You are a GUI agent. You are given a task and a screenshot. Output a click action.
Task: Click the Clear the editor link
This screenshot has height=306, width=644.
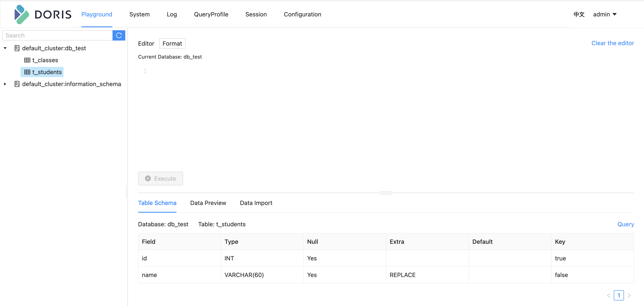(x=612, y=43)
